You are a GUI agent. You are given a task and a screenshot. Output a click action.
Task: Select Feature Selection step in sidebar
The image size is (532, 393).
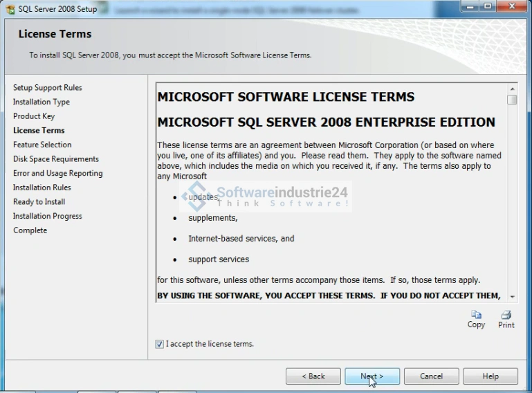pyautogui.click(x=42, y=145)
